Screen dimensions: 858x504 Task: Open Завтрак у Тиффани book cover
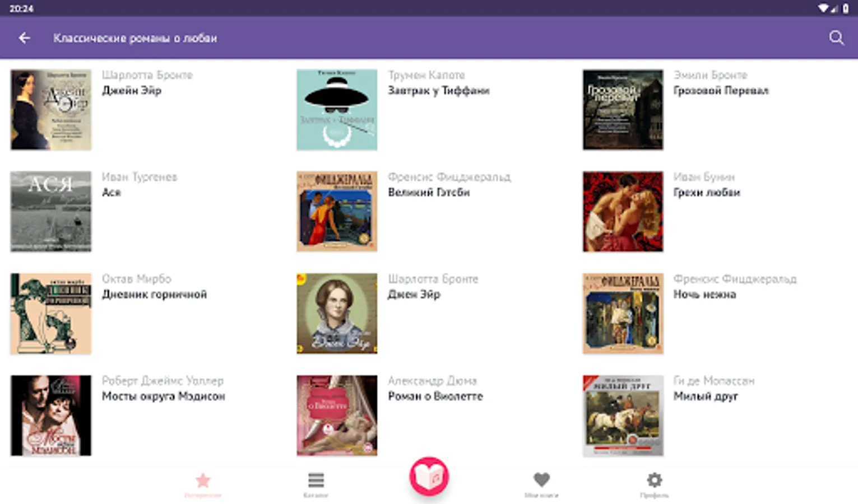coord(337,110)
